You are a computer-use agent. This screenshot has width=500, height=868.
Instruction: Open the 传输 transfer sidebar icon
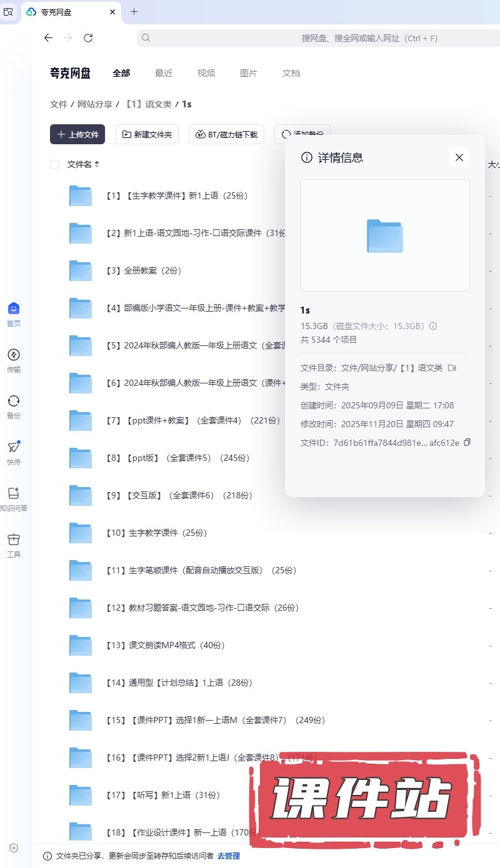point(14,355)
